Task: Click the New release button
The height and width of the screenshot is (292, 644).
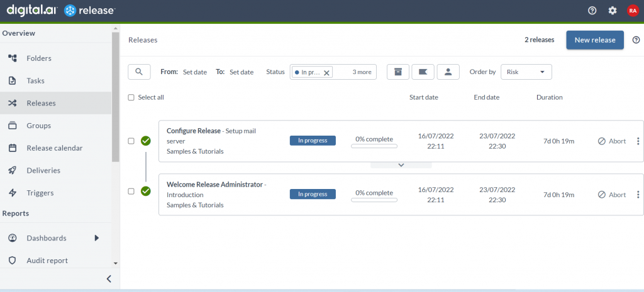Action: tap(594, 40)
